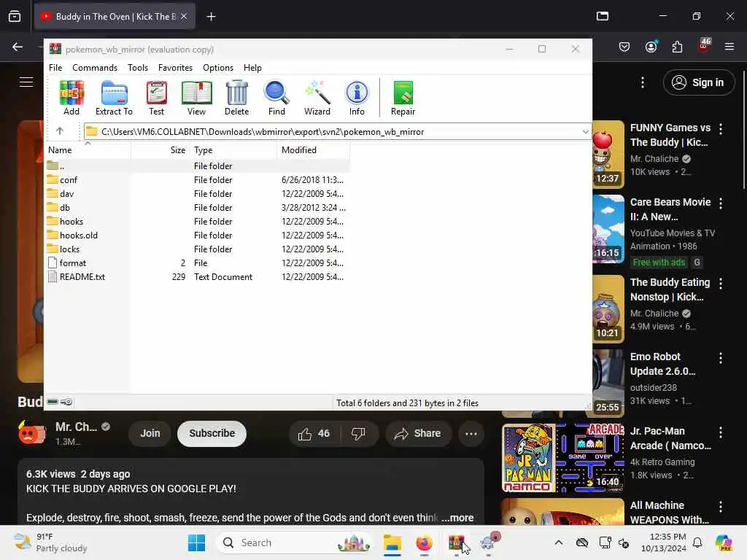Open the YouTube guide hamburger menu

pos(26,82)
